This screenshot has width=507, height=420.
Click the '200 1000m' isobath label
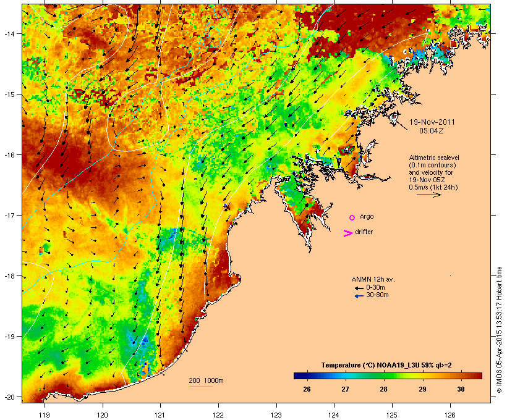(206, 380)
